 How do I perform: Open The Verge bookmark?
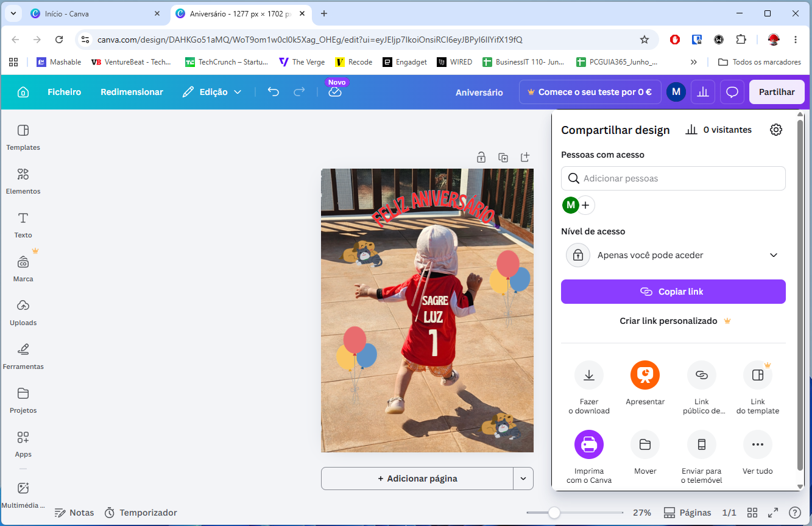(x=302, y=62)
